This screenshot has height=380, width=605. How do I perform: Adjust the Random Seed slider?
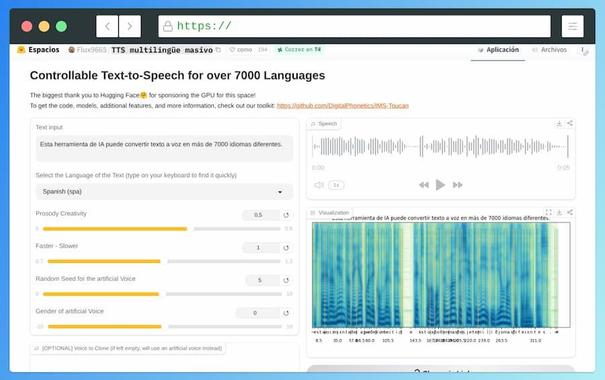pyautogui.click(x=162, y=294)
